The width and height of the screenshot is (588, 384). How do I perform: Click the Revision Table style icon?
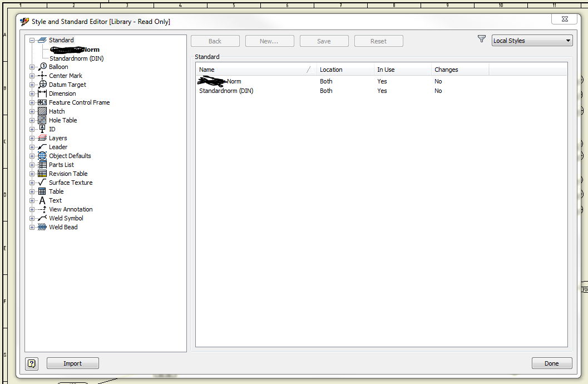[x=42, y=174]
